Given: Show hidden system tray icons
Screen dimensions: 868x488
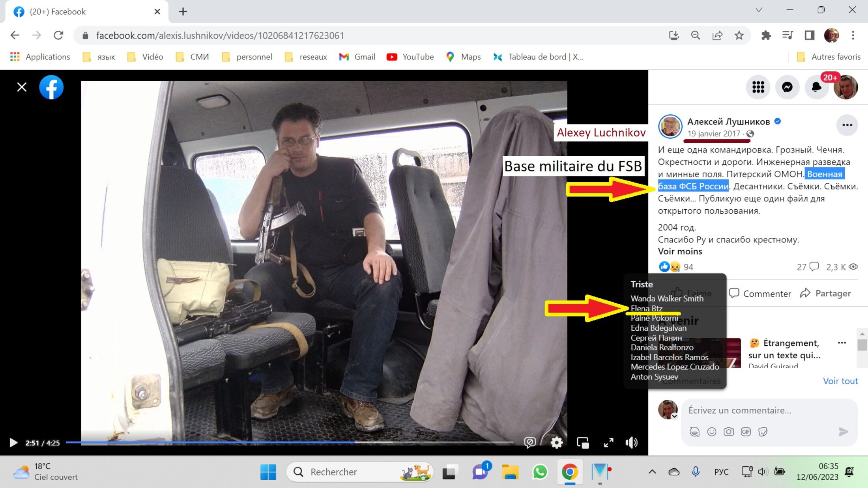Looking at the screenshot, I should tap(652, 472).
